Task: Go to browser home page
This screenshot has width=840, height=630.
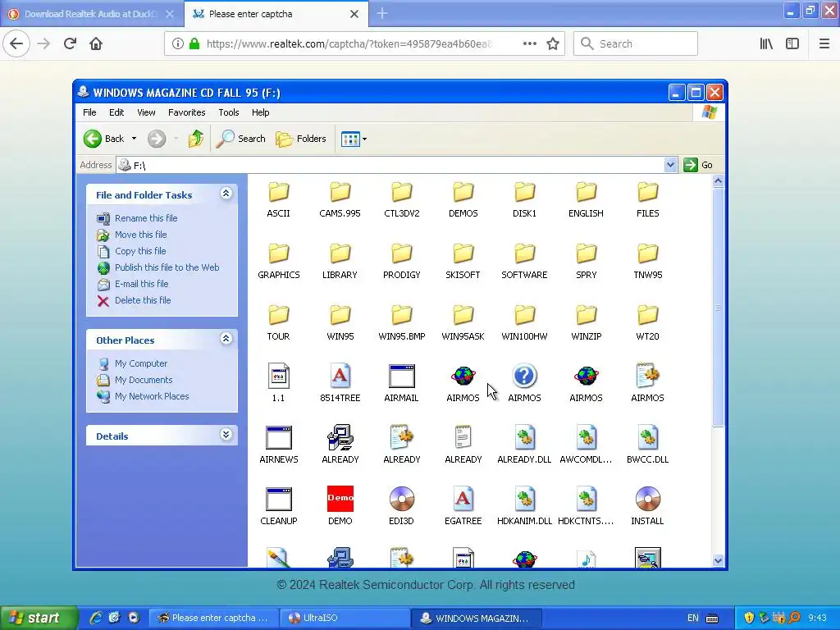Action: pos(96,43)
